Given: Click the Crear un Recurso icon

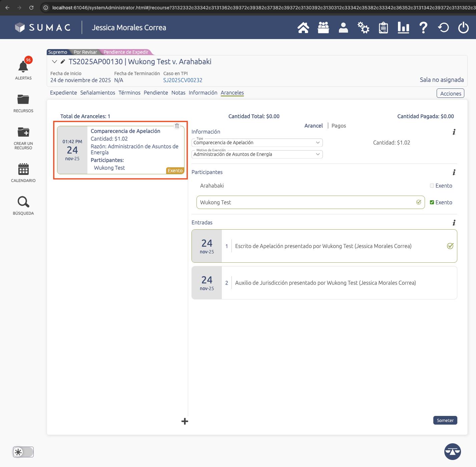Looking at the screenshot, I should [23, 132].
